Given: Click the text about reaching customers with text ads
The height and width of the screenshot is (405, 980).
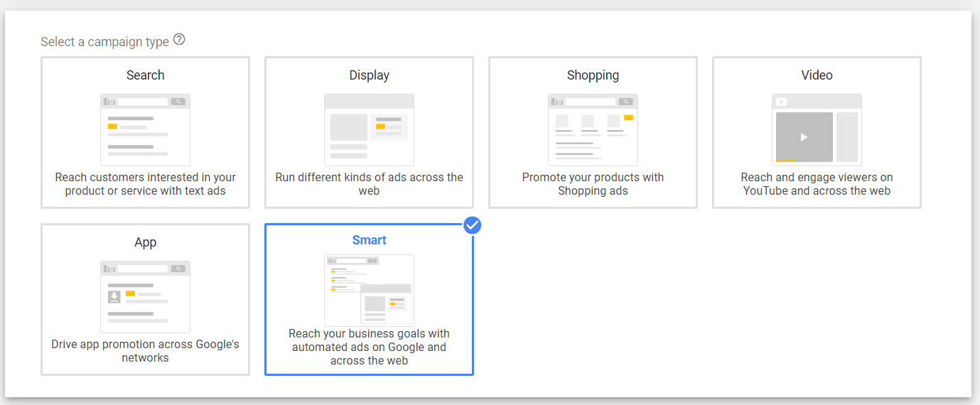Looking at the screenshot, I should point(145,184).
